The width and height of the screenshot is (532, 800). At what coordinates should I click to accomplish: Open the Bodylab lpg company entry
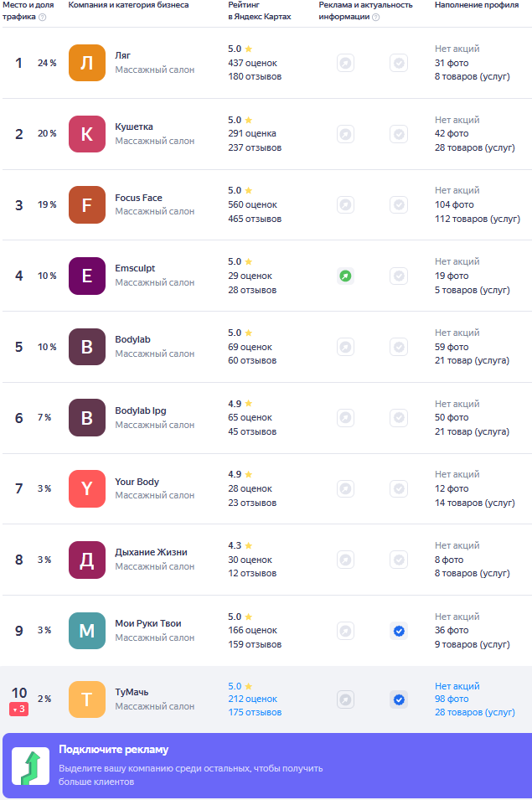click(x=140, y=410)
